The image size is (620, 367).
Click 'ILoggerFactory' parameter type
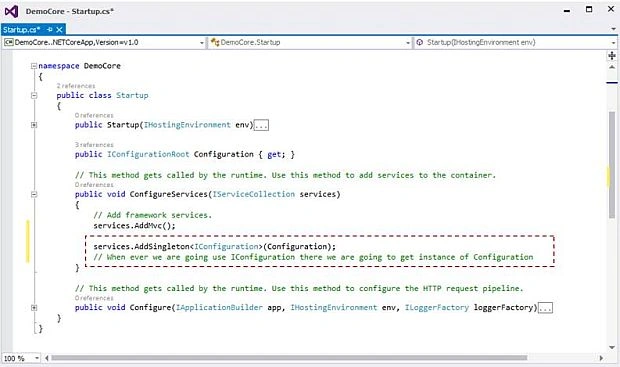coord(437,308)
